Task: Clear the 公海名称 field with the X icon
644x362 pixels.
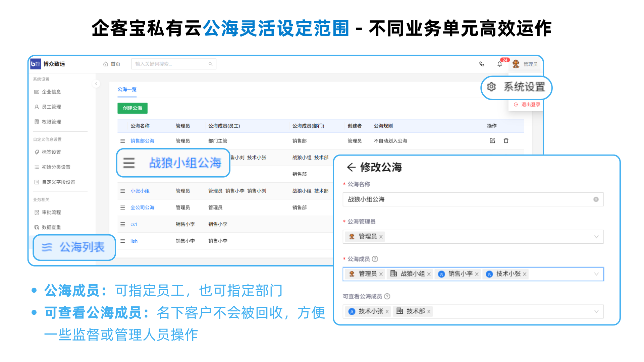Action: point(596,199)
